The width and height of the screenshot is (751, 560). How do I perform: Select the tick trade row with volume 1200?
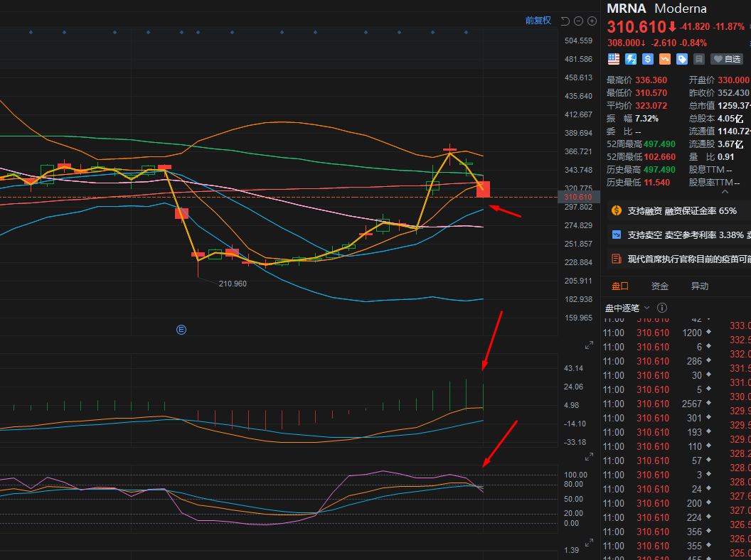click(656, 333)
